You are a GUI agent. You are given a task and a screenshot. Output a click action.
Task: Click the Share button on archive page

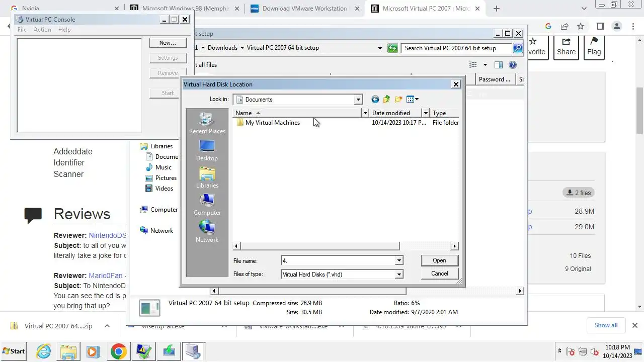[x=566, y=47]
